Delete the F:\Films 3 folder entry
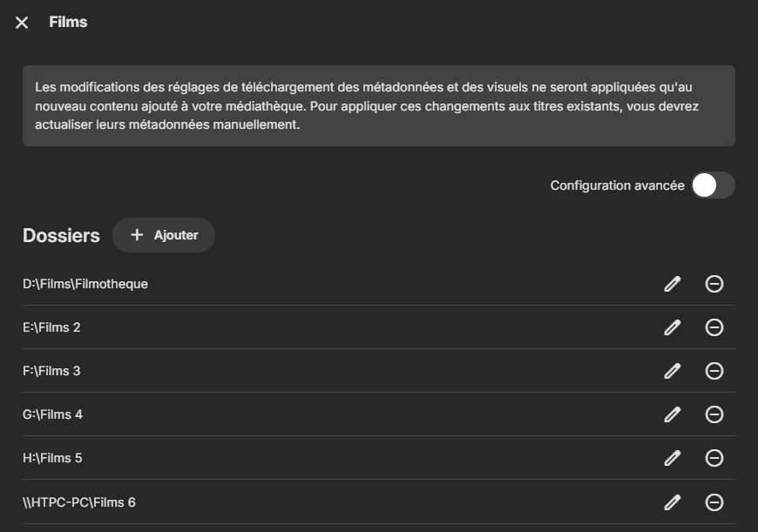This screenshot has height=532, width=758. pos(714,371)
